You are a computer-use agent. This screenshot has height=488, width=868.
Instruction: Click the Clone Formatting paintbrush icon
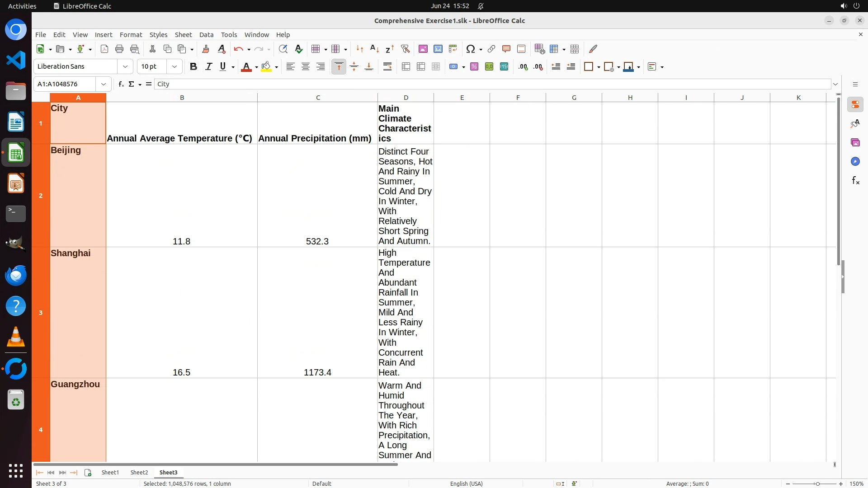tap(206, 49)
